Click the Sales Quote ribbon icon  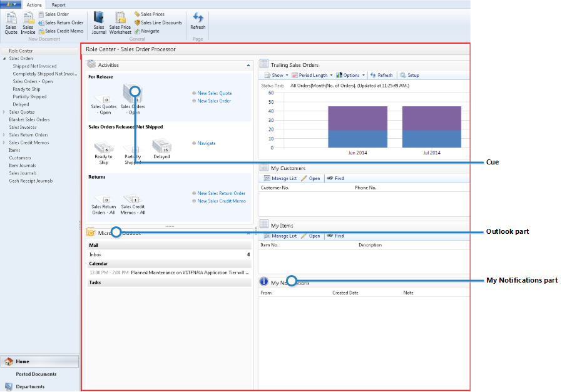tap(10, 22)
